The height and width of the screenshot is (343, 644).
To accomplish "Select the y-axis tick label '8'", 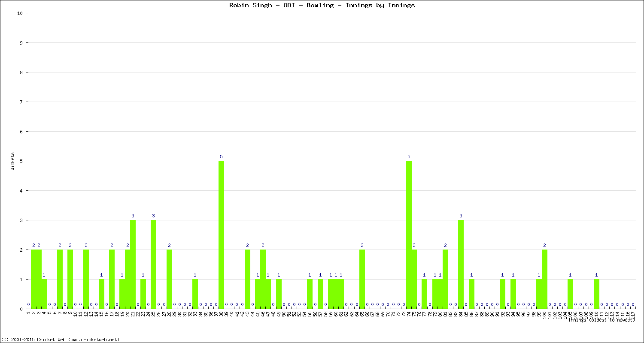I will point(21,72).
